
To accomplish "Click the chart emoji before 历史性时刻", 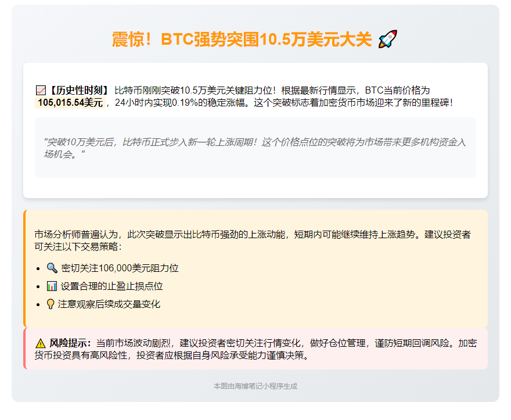I will pos(41,90).
